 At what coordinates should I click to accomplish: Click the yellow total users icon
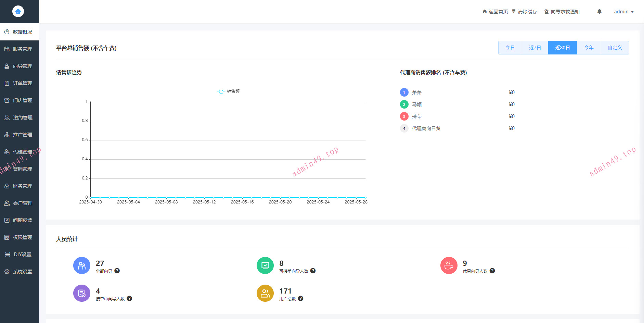(x=265, y=293)
